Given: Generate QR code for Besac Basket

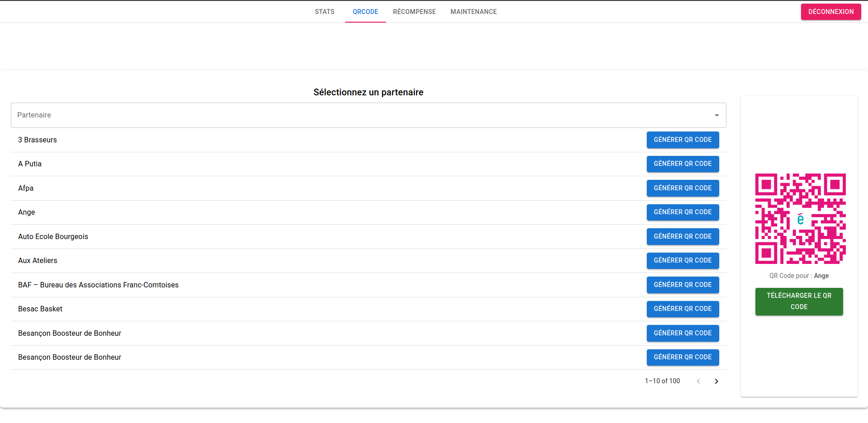Looking at the screenshot, I should [682, 309].
